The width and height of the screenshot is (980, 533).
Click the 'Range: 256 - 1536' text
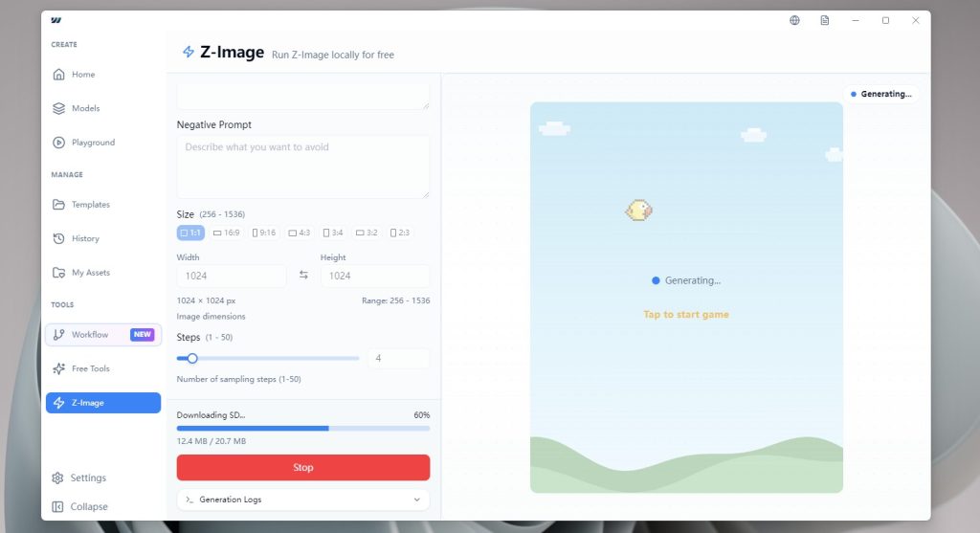coord(395,300)
